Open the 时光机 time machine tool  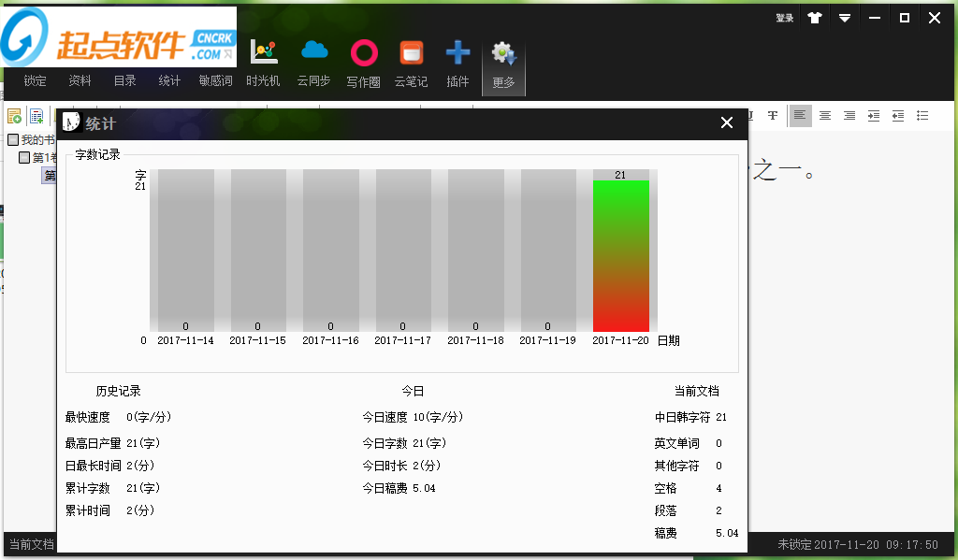click(x=263, y=64)
